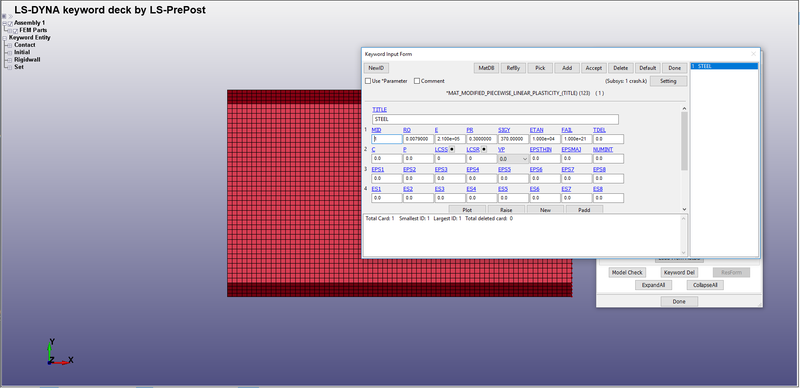Click Done button in Keyword Manager panel
This screenshot has height=388, width=800.
pyautogui.click(x=679, y=302)
